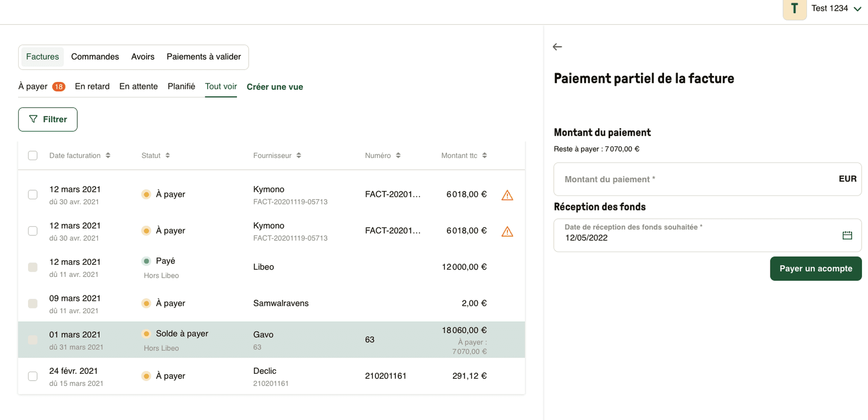Check the topmost Kymono invoice checkbox
Viewport: 868px width, 420px height.
pyautogui.click(x=33, y=195)
